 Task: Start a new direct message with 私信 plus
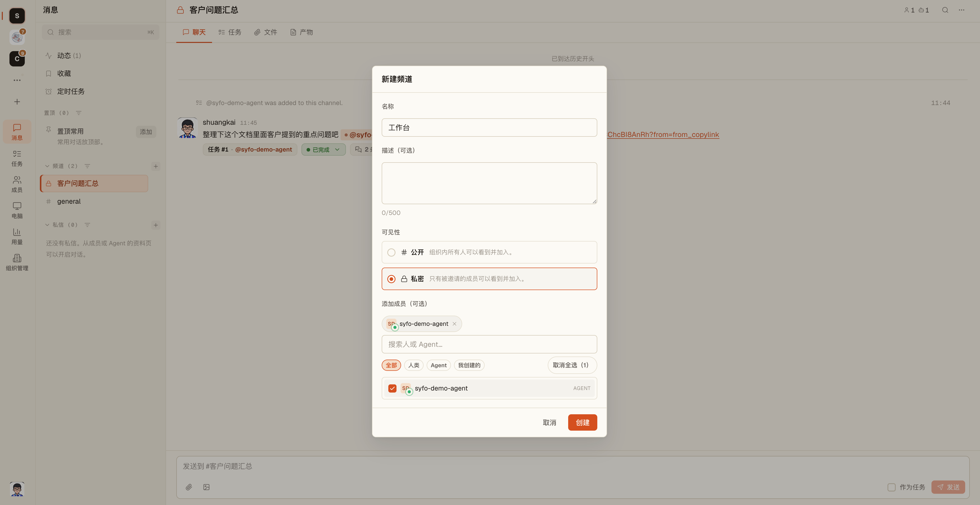(x=156, y=225)
